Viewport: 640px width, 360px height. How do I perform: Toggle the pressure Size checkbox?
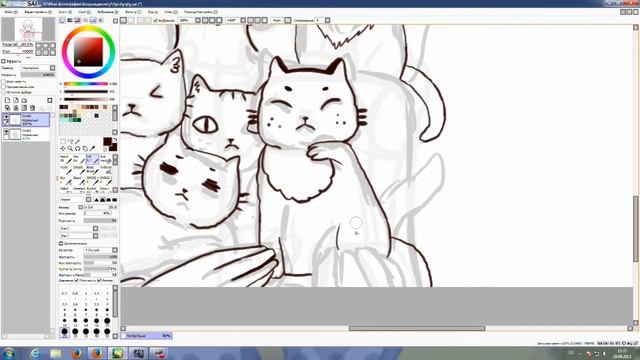pyautogui.click(x=99, y=280)
